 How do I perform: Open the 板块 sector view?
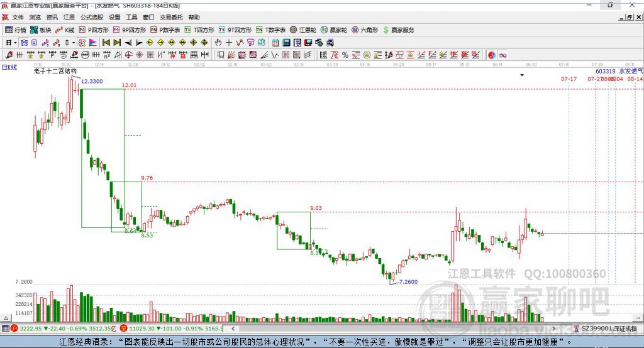coord(41,30)
